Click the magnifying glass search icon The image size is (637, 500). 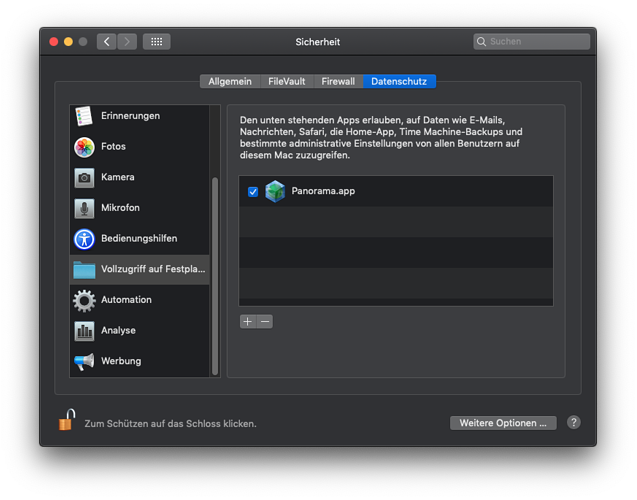click(481, 41)
